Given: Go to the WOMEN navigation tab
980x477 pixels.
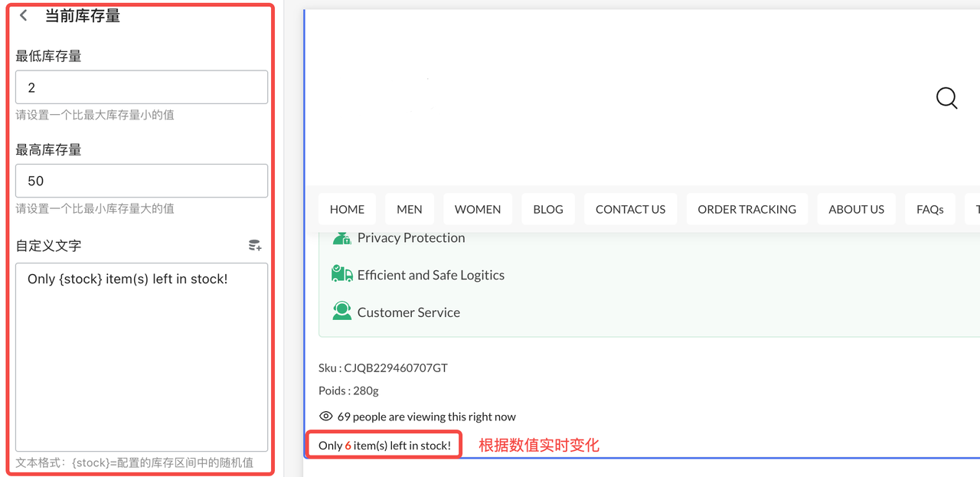Looking at the screenshot, I should tap(478, 209).
